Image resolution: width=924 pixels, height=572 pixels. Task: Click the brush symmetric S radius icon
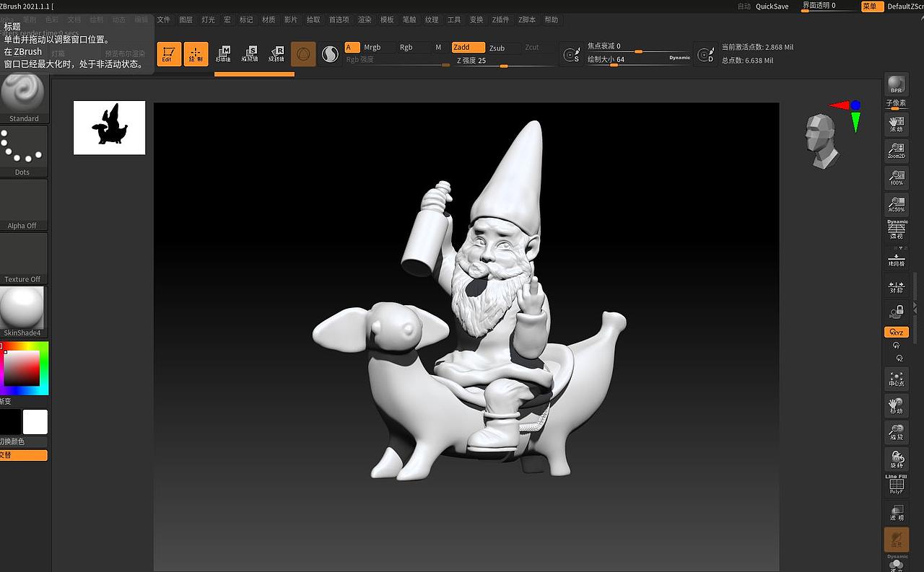[x=571, y=54]
